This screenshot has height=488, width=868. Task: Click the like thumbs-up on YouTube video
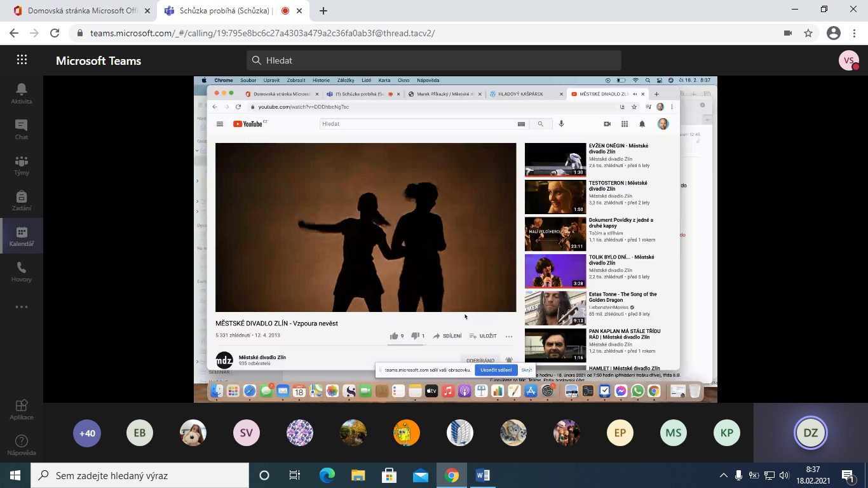[394, 336]
